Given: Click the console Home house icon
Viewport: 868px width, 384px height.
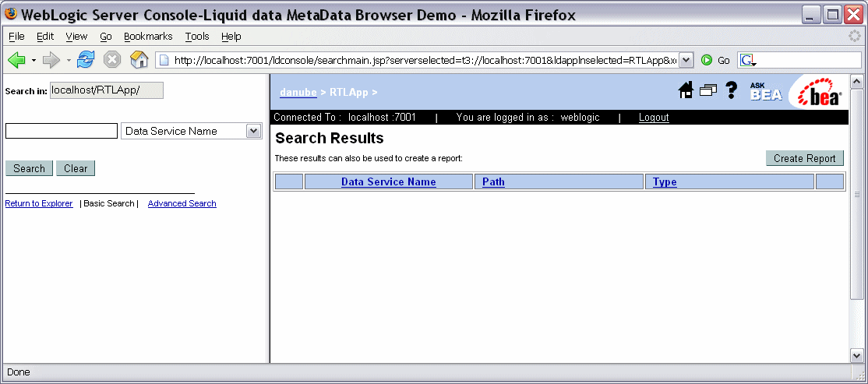Looking at the screenshot, I should [x=686, y=90].
